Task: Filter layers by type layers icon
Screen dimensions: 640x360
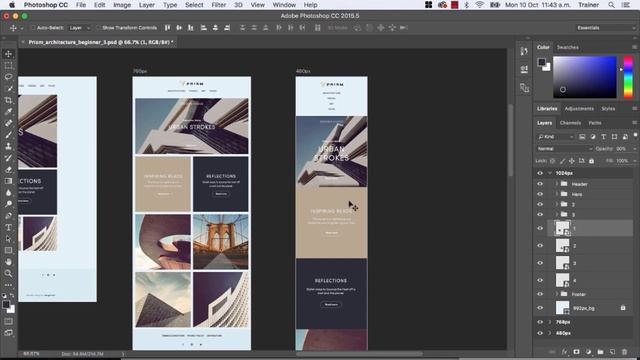Action: tap(604, 137)
